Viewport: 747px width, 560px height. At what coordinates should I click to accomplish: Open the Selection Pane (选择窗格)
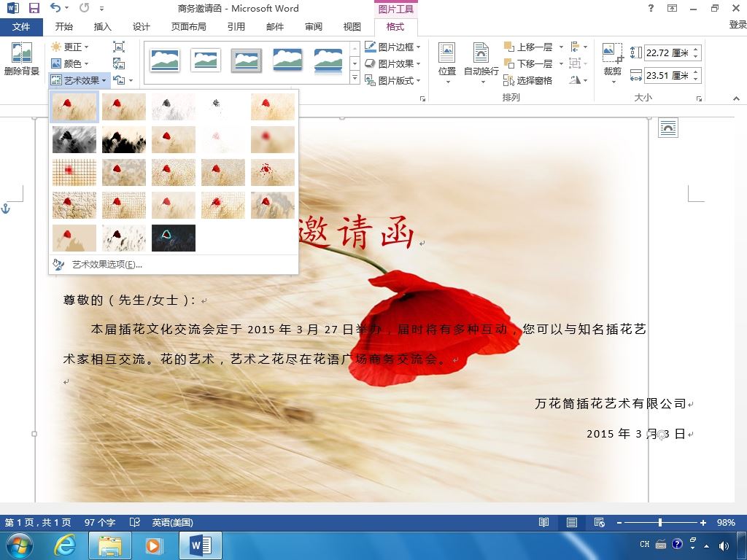pyautogui.click(x=528, y=80)
